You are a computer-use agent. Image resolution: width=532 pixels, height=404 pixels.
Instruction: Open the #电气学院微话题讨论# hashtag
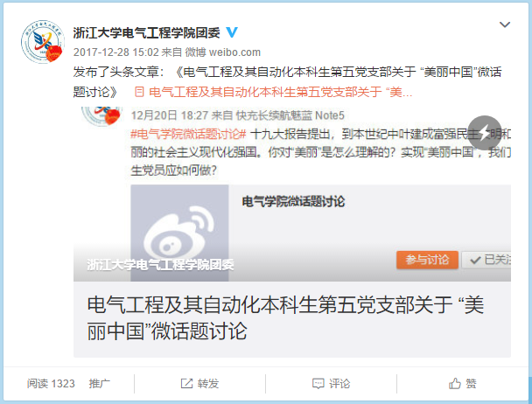188,135
